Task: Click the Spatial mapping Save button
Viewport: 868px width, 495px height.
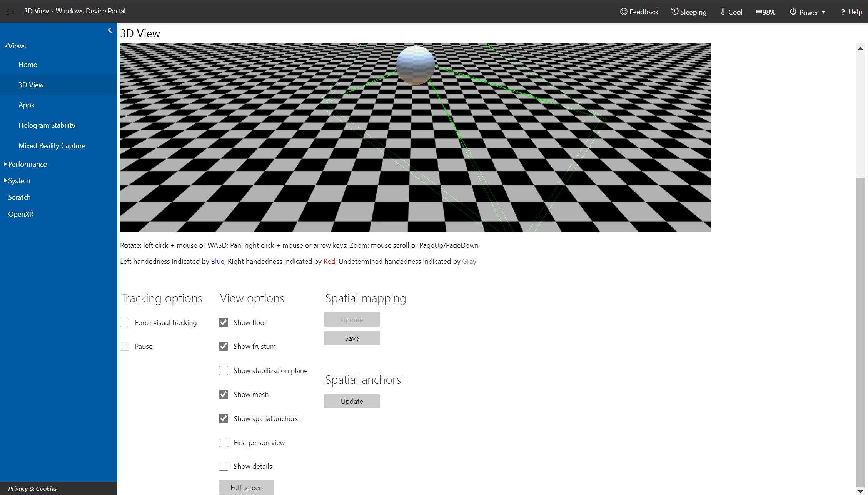Action: pos(352,338)
